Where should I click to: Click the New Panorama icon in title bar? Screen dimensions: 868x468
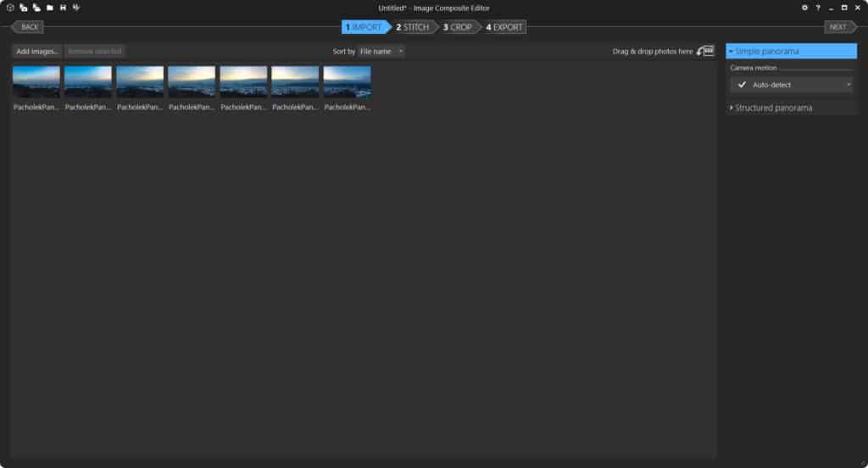coord(9,8)
